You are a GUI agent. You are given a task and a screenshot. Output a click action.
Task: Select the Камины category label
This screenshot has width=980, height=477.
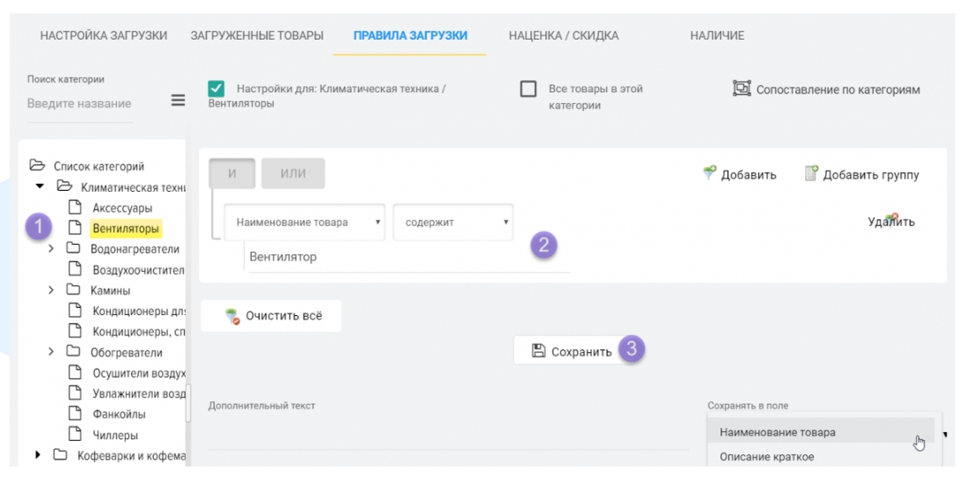click(111, 290)
